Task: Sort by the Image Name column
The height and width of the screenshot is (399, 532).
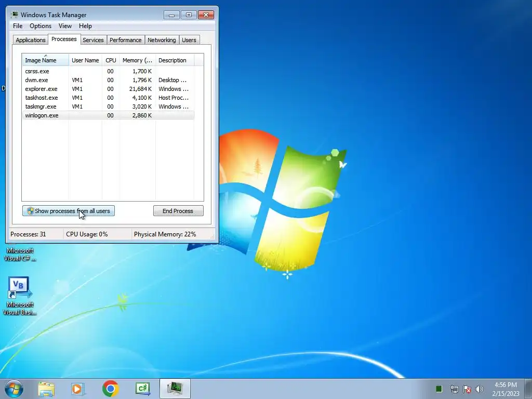Action: 46,60
